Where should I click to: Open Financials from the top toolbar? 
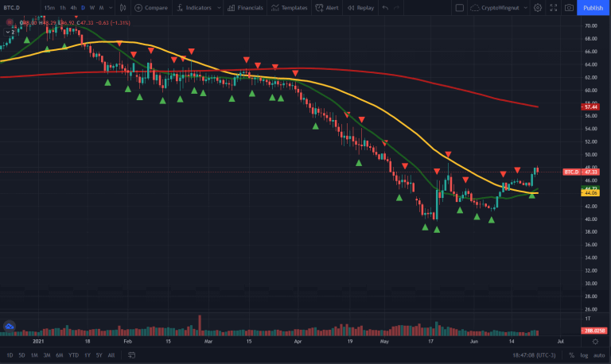[x=245, y=8]
